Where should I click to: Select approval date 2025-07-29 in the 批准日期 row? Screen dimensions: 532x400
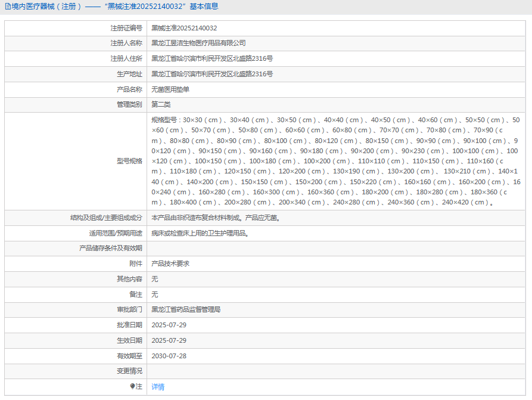click(169, 325)
